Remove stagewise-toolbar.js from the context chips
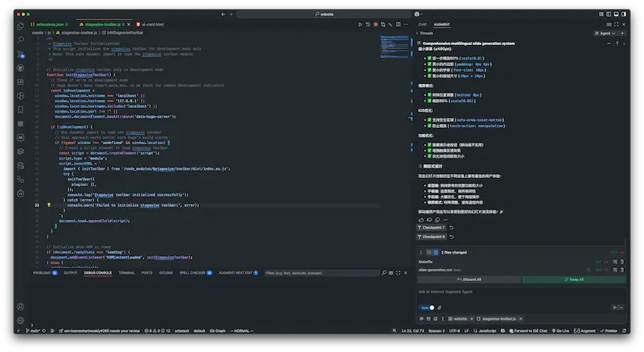Image resolution: width=644 pixels, height=352 pixels. [520, 319]
